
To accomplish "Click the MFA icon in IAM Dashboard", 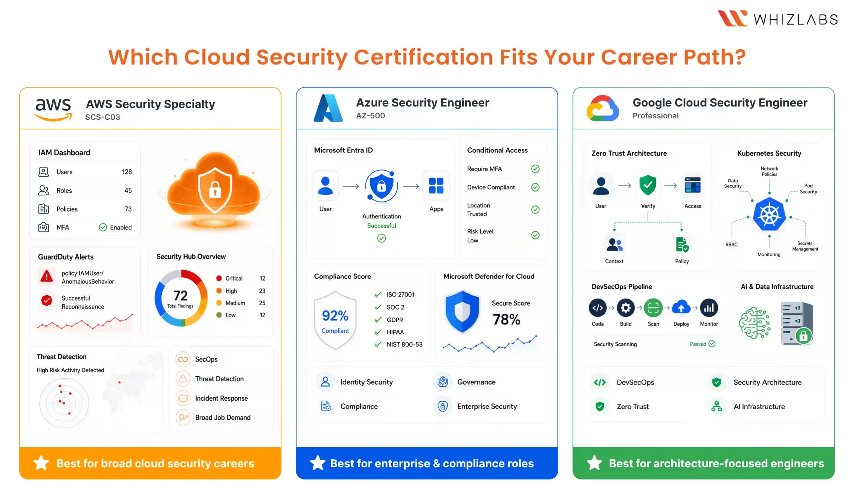I will click(x=43, y=227).
